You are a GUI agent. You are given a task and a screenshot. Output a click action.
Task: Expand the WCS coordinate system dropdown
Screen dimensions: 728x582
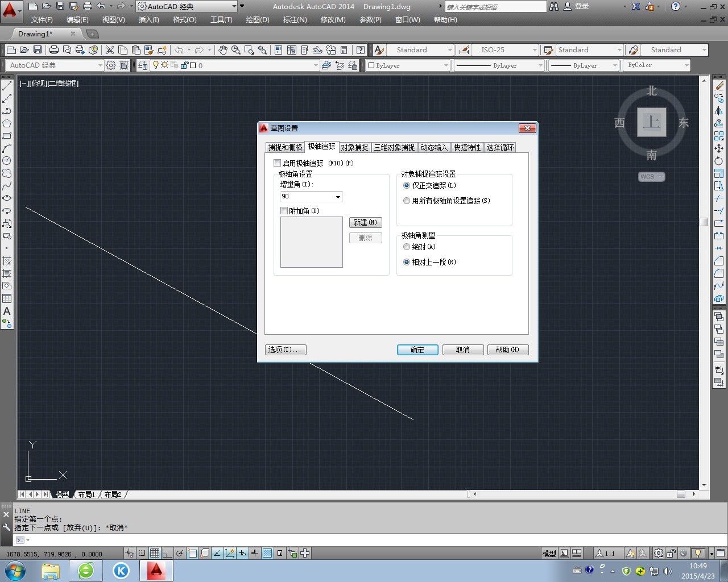(651, 177)
